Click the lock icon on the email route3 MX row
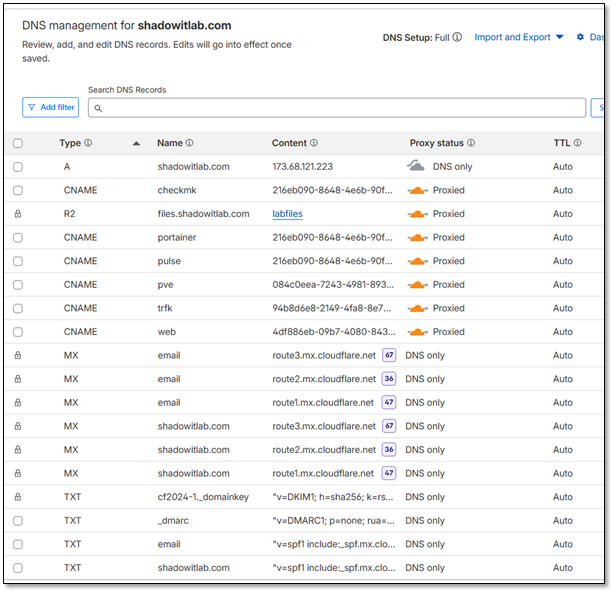 click(x=18, y=355)
